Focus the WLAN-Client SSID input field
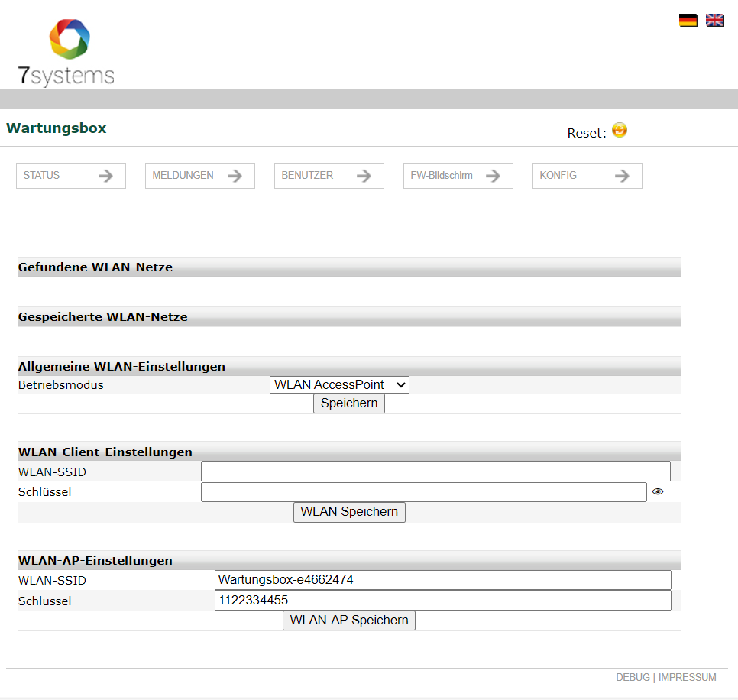Image resolution: width=738 pixels, height=700 pixels. pyautogui.click(x=435, y=472)
